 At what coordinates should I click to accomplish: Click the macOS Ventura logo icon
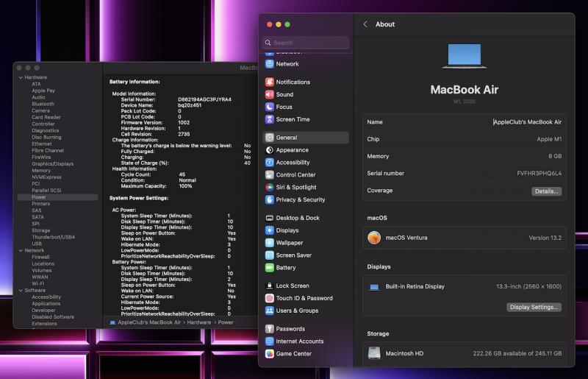(374, 238)
